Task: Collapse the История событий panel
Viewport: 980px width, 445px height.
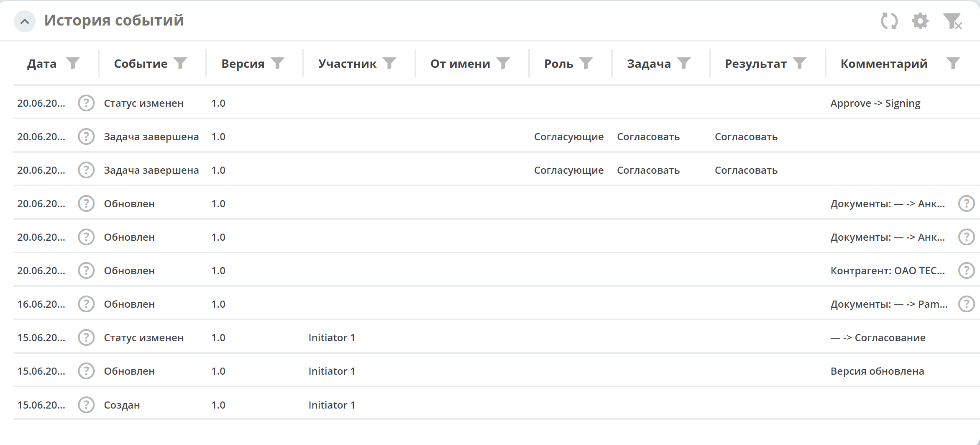Action: coord(25,21)
